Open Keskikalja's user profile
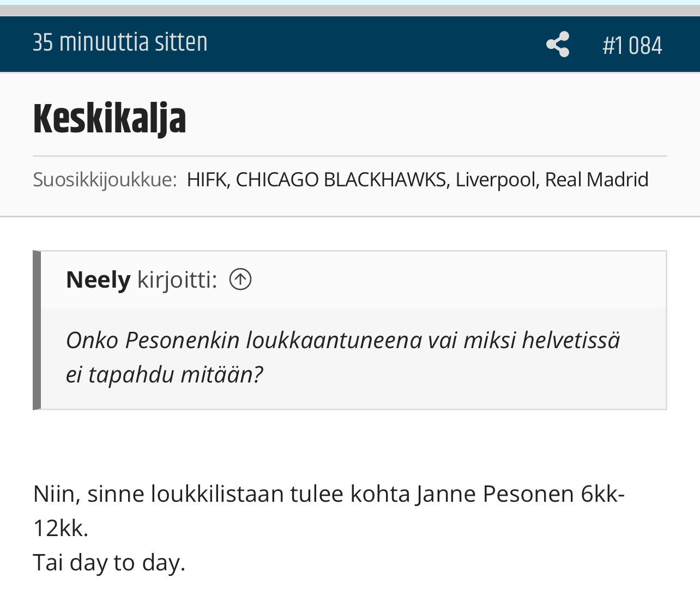 110,119
